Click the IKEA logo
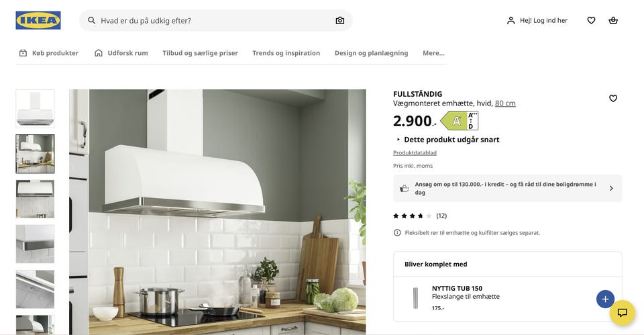Viewport: 644px width, 335px height. click(38, 20)
